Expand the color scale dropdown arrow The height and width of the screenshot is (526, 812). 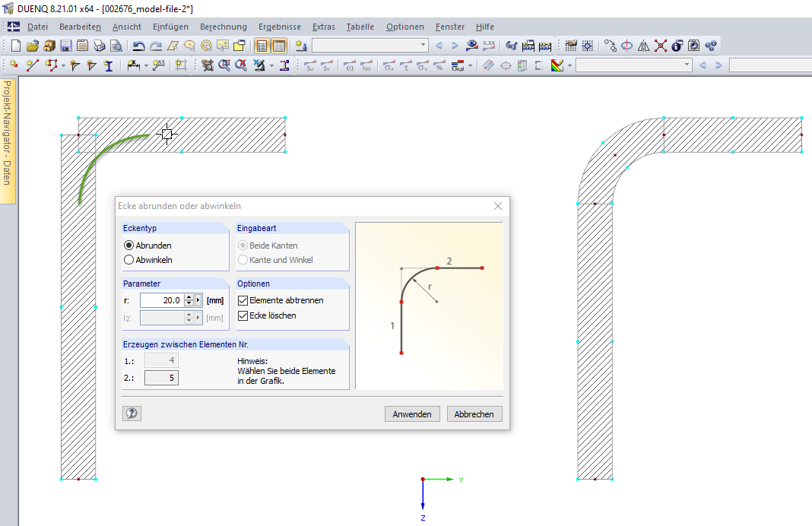[569, 65]
